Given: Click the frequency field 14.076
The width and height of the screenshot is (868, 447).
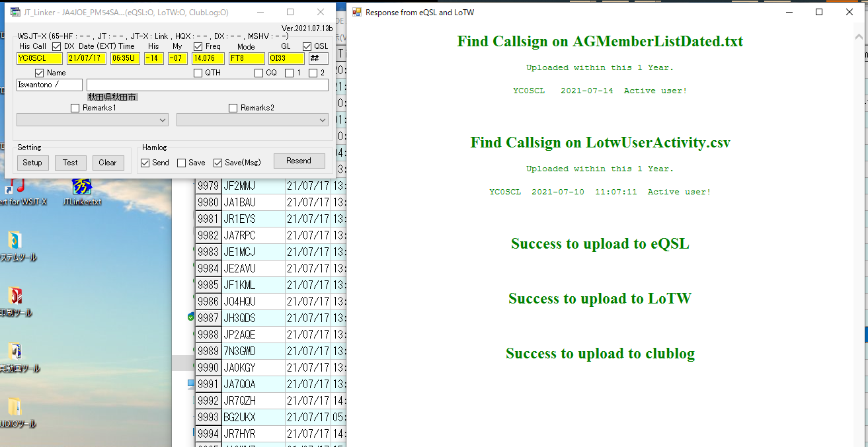Looking at the screenshot, I should pyautogui.click(x=208, y=58).
